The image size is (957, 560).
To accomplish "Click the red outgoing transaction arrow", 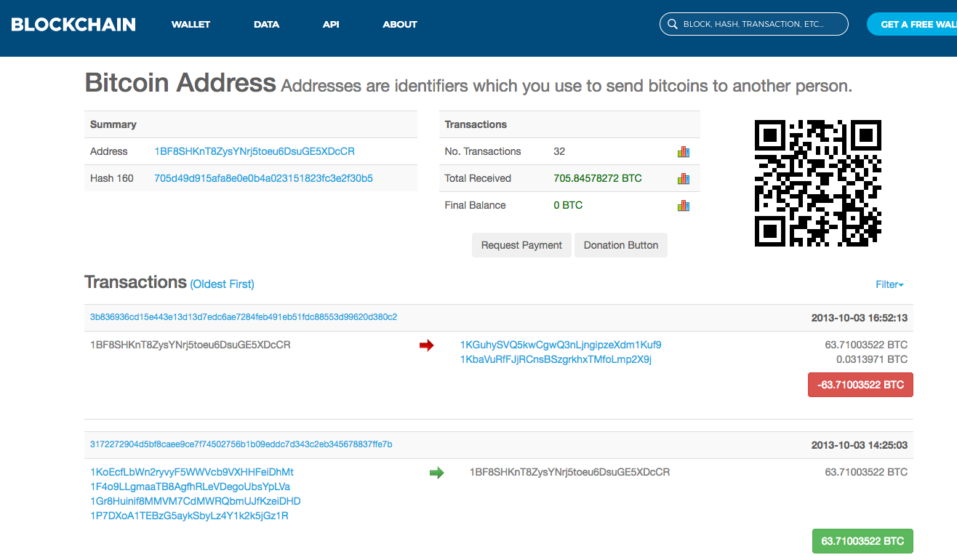I will [x=427, y=345].
